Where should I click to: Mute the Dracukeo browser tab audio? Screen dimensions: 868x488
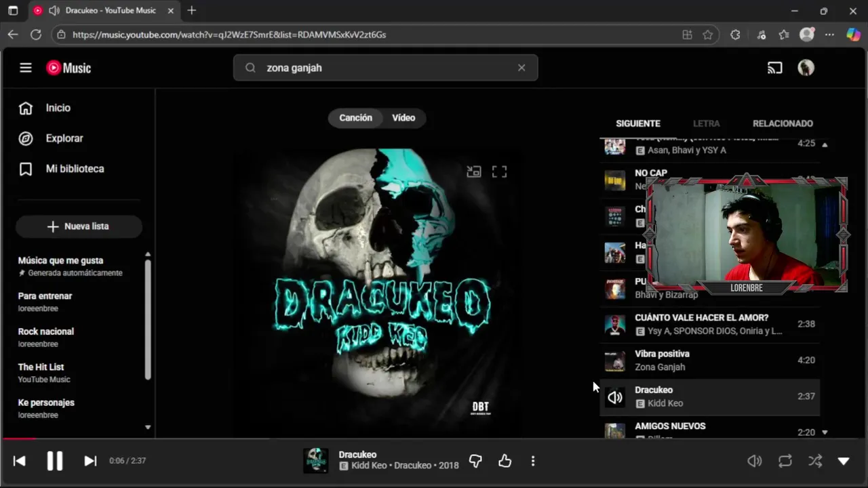click(54, 11)
